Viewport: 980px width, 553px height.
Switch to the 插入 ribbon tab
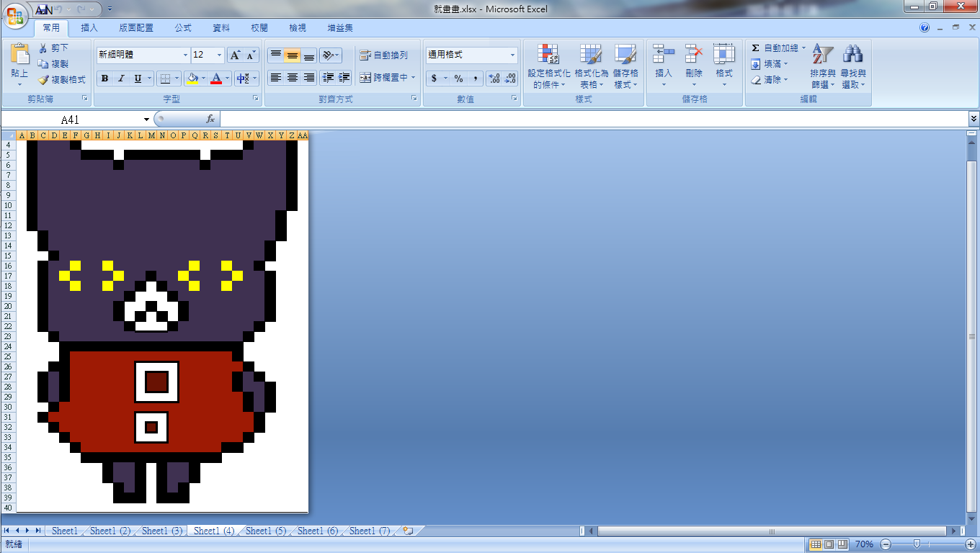tap(89, 28)
